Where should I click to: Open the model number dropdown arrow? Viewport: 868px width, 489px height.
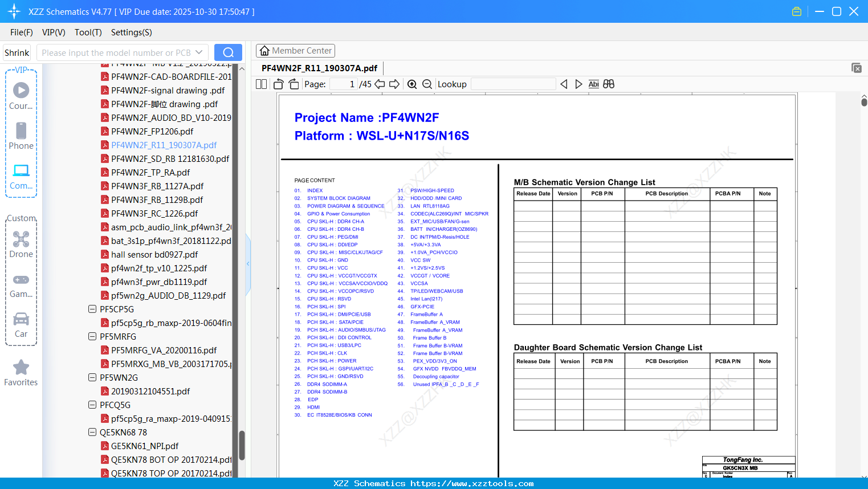click(x=199, y=52)
